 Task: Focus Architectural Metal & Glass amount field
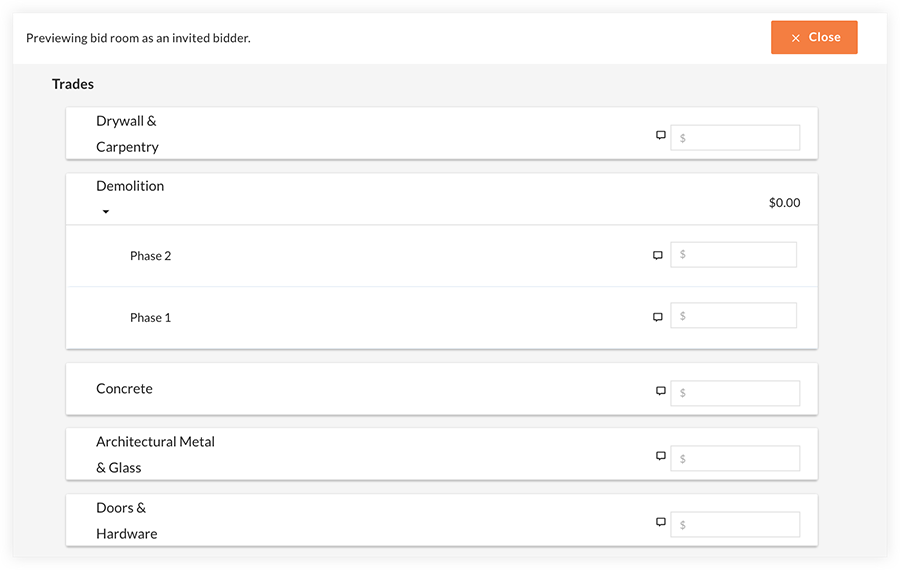click(735, 459)
